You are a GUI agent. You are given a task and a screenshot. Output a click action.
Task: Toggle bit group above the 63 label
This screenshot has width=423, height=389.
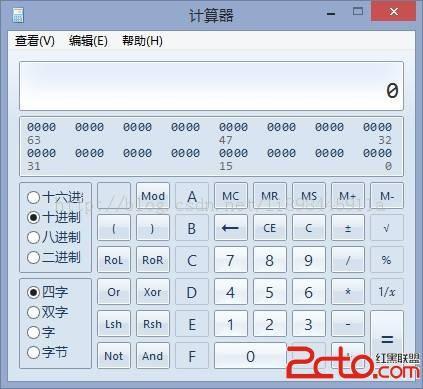click(x=41, y=127)
